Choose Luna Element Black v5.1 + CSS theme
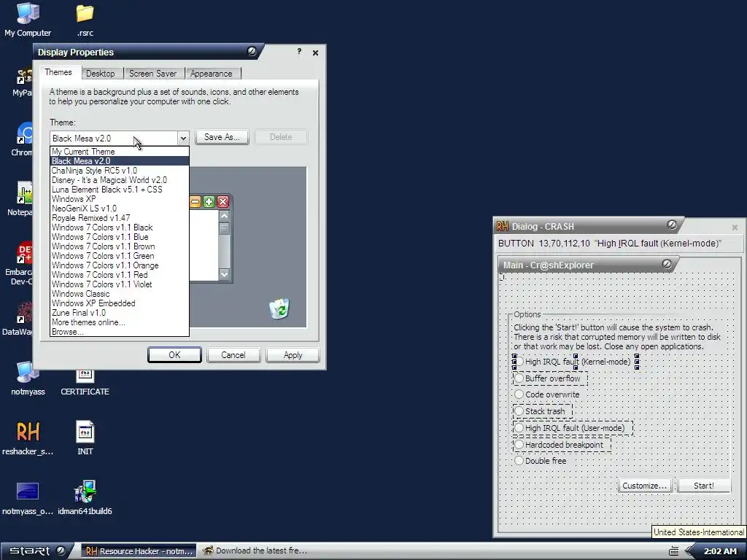This screenshot has width=747, height=560. (x=120, y=190)
